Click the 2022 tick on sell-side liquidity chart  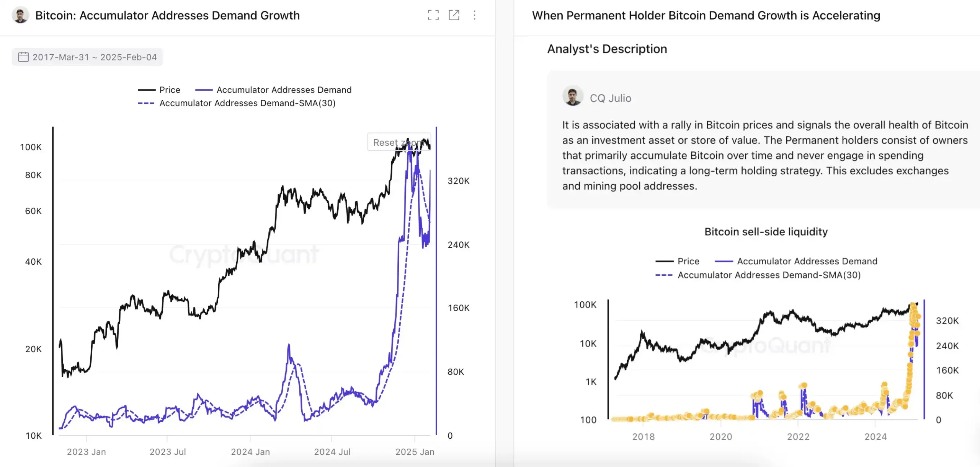798,436
